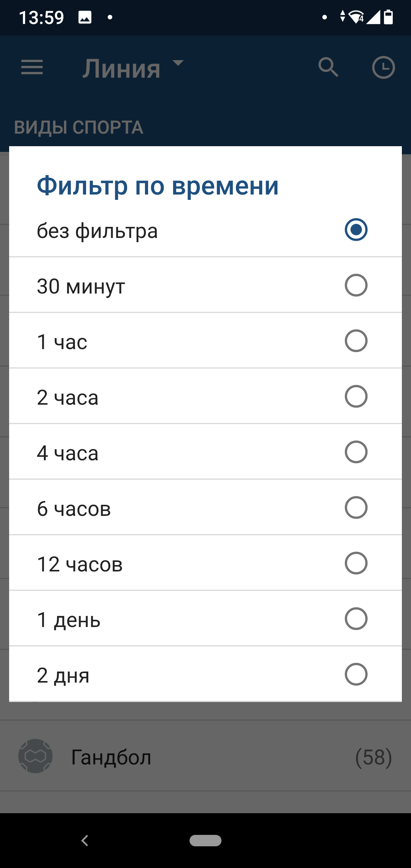Tap the "ВИДЫ СПОРТА" section header
411x868 pixels.
[x=79, y=128]
